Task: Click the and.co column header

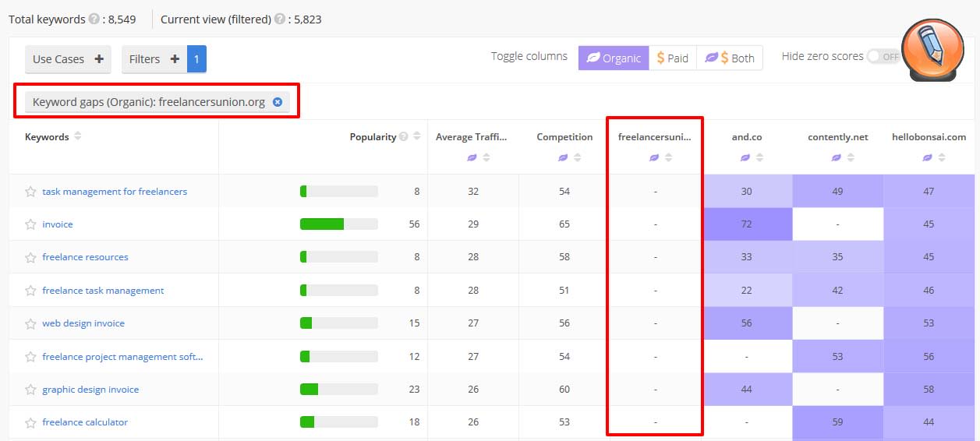Action: coord(747,137)
